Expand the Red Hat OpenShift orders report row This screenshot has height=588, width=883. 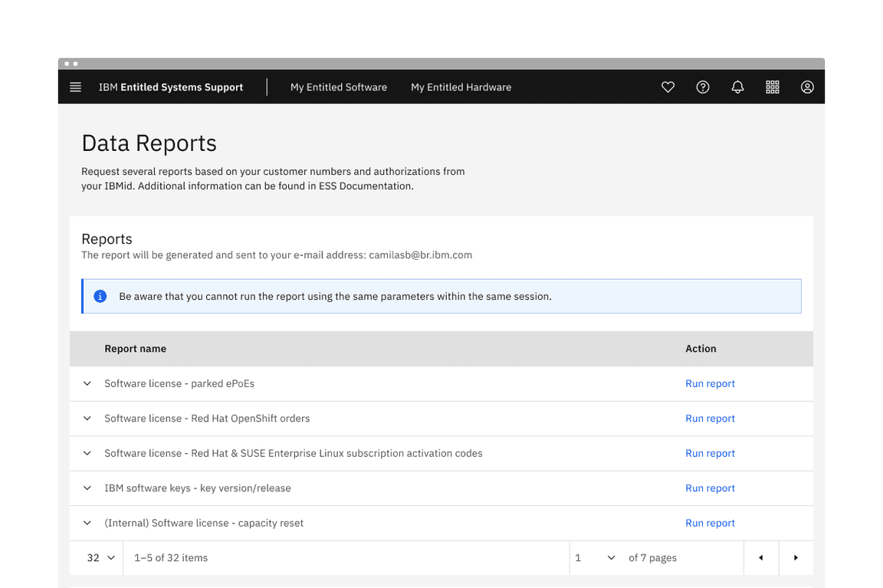[87, 419]
